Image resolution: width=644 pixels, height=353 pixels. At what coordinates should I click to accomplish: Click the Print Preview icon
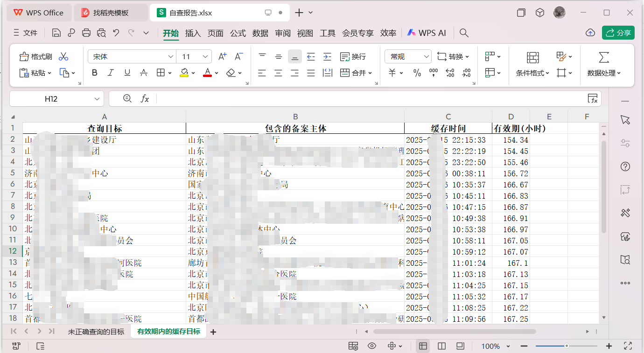tap(101, 33)
